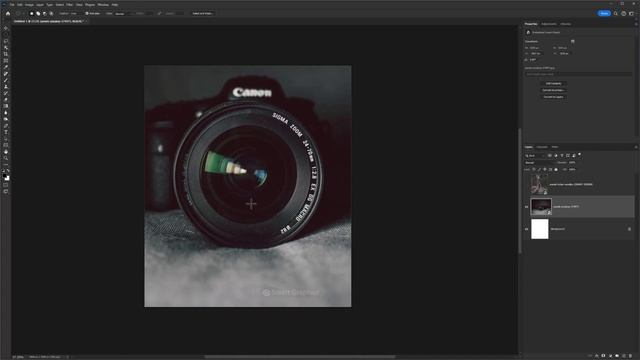Open the File menu
This screenshot has height=360, width=640.
pyautogui.click(x=12, y=5)
